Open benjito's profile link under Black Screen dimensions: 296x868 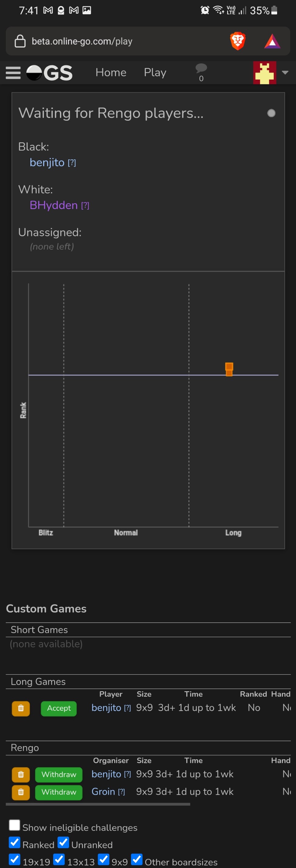[47, 162]
